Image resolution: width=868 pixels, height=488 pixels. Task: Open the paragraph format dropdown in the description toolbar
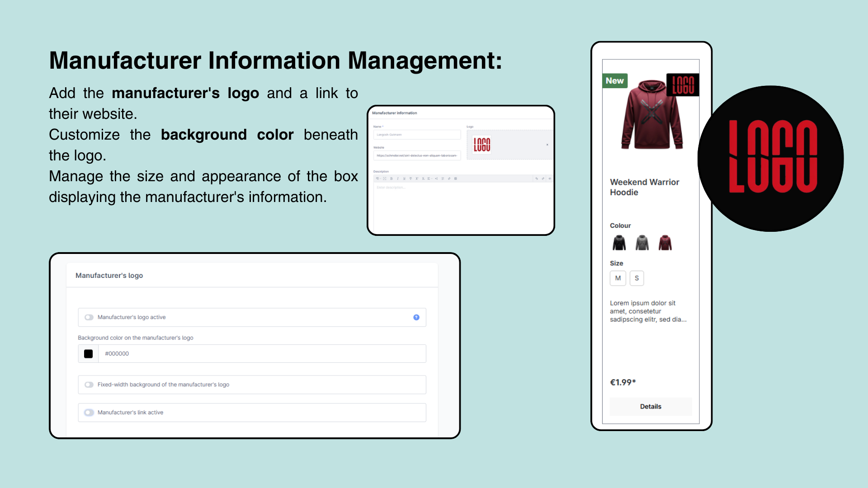click(378, 178)
